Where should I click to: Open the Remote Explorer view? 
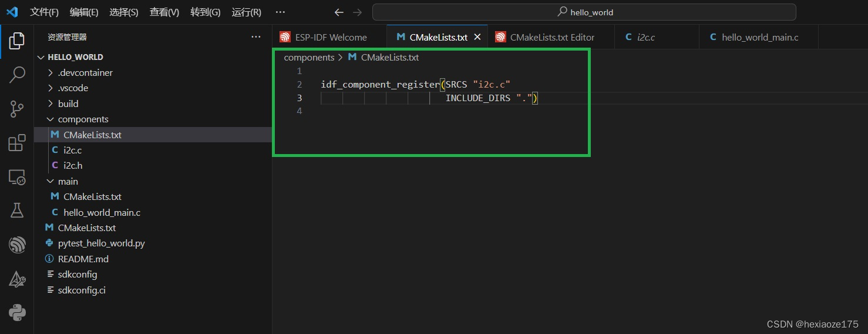click(17, 177)
